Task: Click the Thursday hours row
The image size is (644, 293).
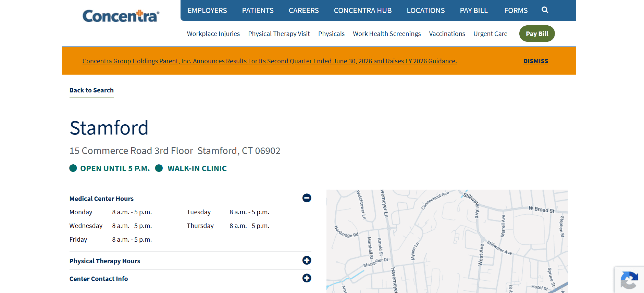Action: (x=228, y=226)
